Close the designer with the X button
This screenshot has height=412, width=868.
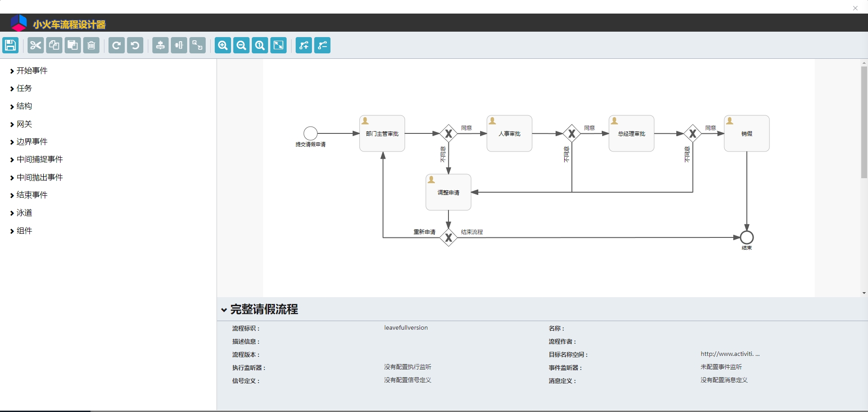pos(855,8)
